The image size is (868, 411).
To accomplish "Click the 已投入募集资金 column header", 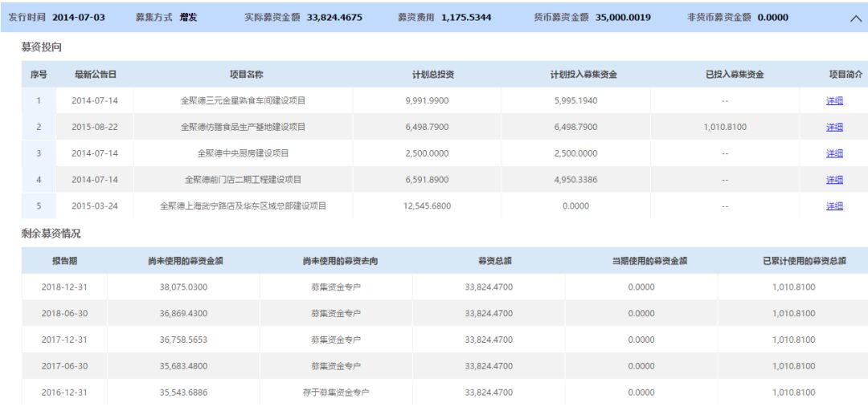I will coord(735,75).
